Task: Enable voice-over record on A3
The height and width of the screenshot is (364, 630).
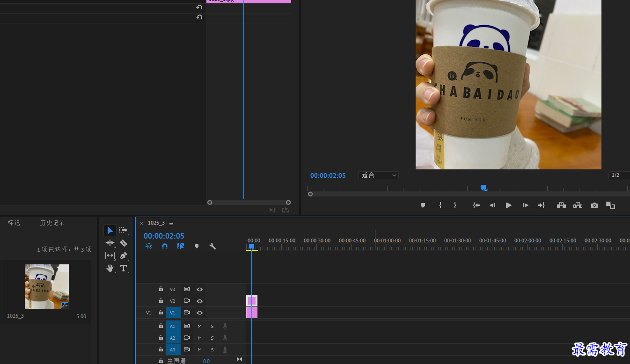Action: (225, 349)
